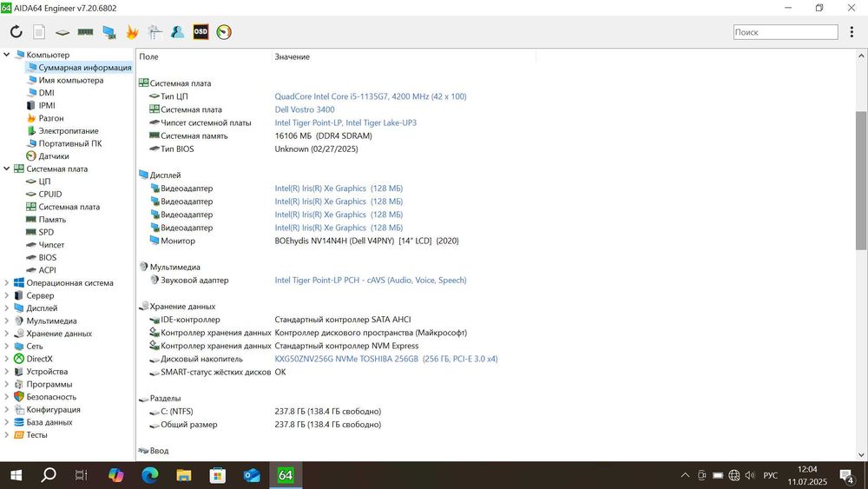This screenshot has width=868, height=489.
Task: Open the Электропитание tree item
Action: point(62,131)
